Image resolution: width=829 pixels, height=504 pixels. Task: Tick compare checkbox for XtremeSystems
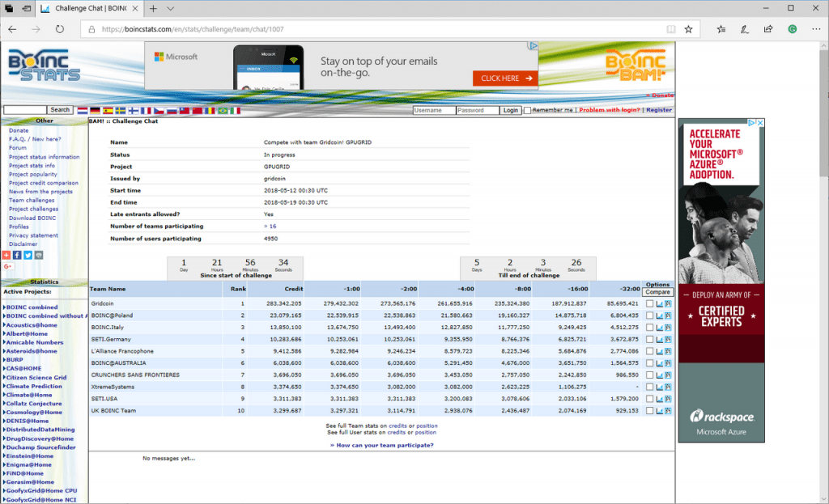click(x=650, y=387)
